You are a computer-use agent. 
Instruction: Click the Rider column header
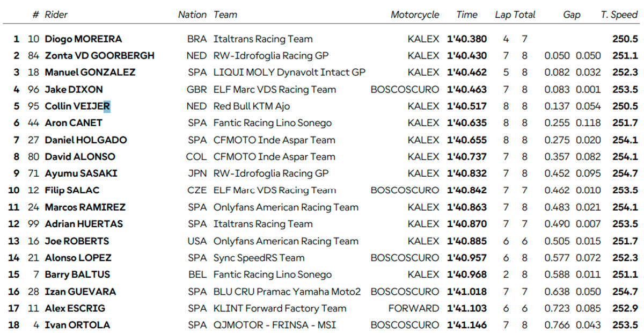pyautogui.click(x=56, y=15)
